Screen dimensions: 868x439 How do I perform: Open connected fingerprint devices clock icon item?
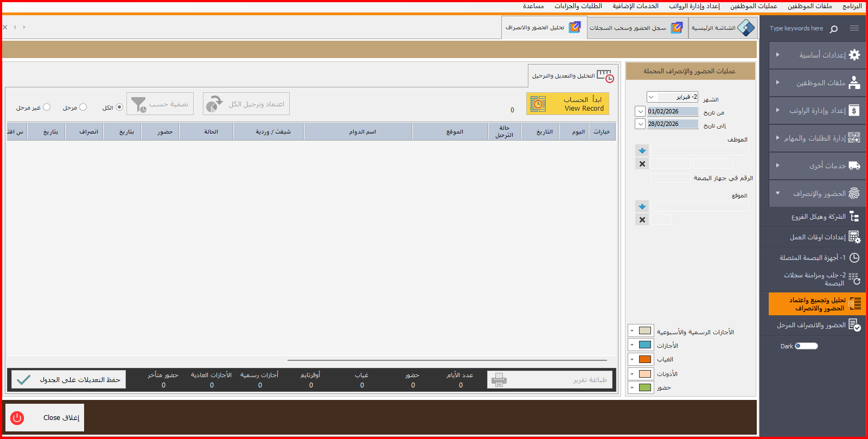tap(854, 258)
